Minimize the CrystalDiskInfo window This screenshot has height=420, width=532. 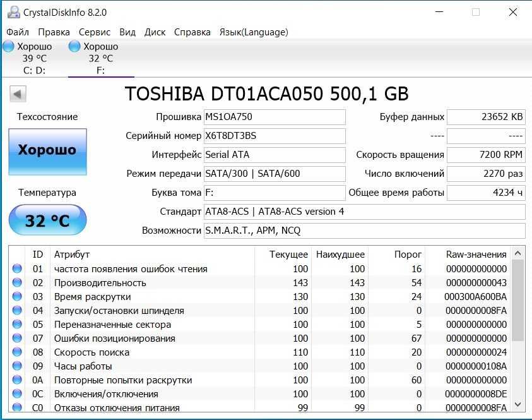(439, 12)
